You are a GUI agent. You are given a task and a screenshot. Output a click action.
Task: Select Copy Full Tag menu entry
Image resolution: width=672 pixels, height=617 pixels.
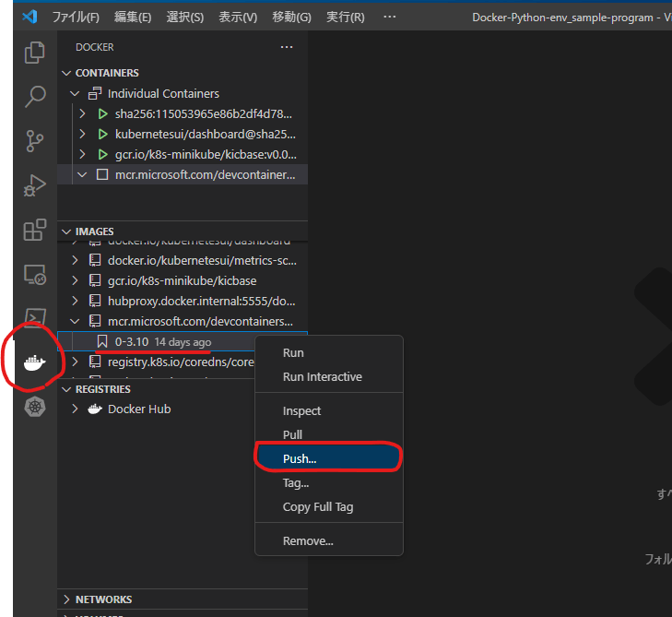click(329, 507)
